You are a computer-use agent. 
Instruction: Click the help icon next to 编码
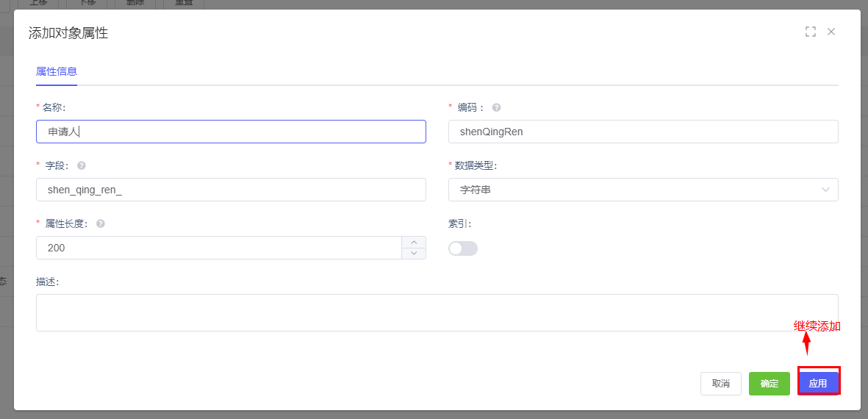click(x=496, y=107)
